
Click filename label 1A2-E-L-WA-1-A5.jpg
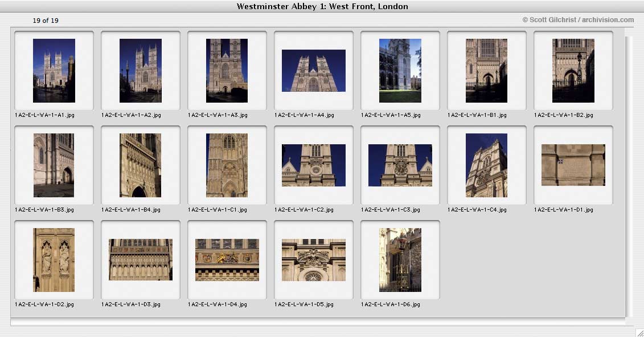point(391,115)
